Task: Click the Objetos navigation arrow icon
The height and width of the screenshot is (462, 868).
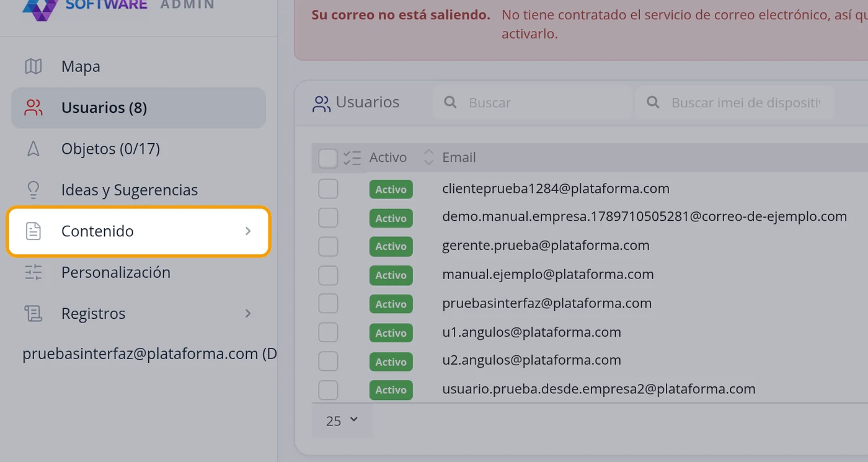Action: point(33,149)
